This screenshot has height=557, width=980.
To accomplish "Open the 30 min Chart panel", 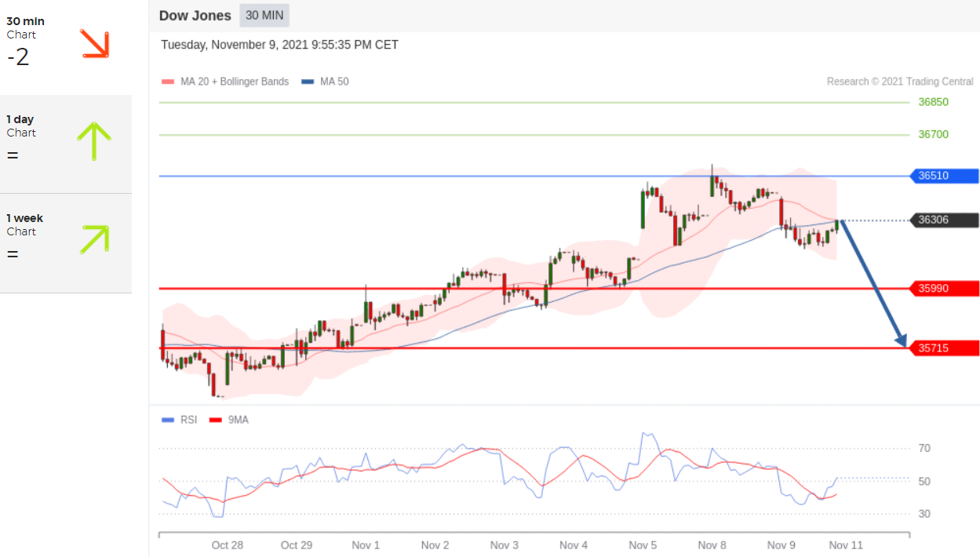I will click(x=66, y=47).
